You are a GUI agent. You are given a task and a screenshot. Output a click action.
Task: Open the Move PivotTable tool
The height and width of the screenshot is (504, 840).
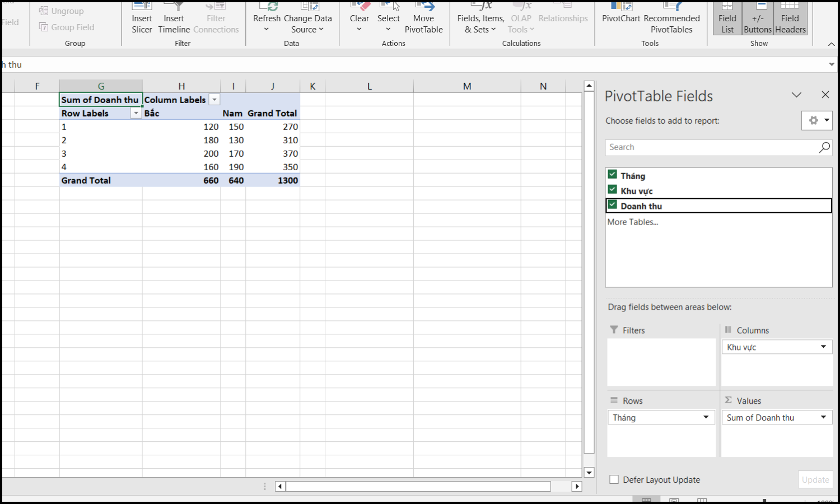424,18
